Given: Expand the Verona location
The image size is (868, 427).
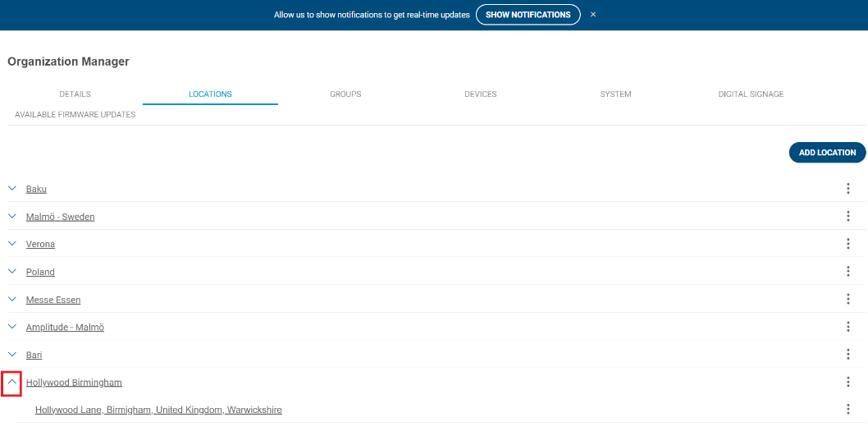Looking at the screenshot, I should [x=12, y=244].
